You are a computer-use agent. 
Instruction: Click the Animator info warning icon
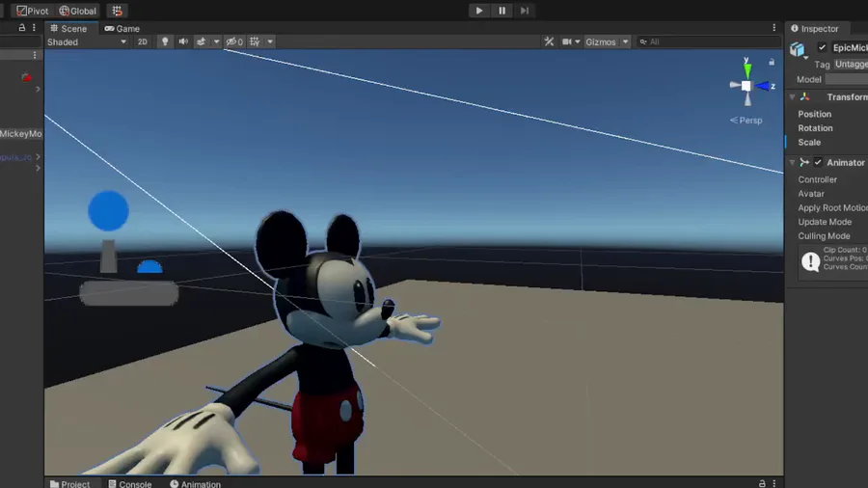[810, 261]
